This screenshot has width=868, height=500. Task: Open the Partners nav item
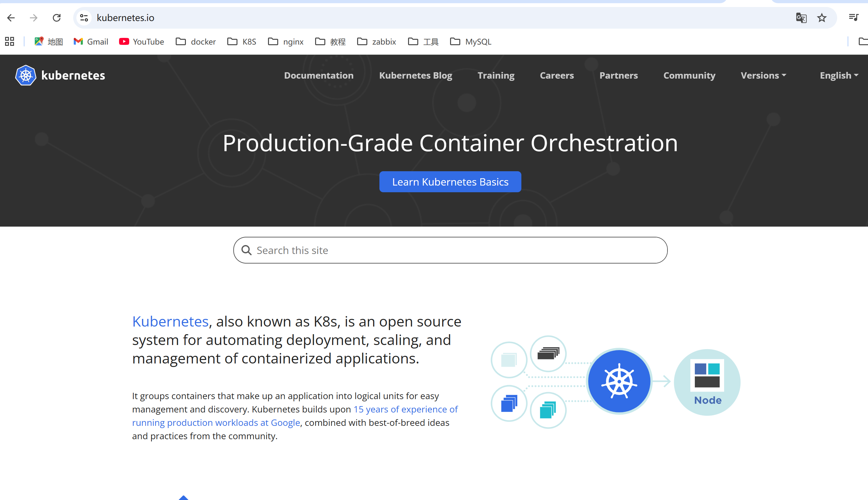coord(618,75)
